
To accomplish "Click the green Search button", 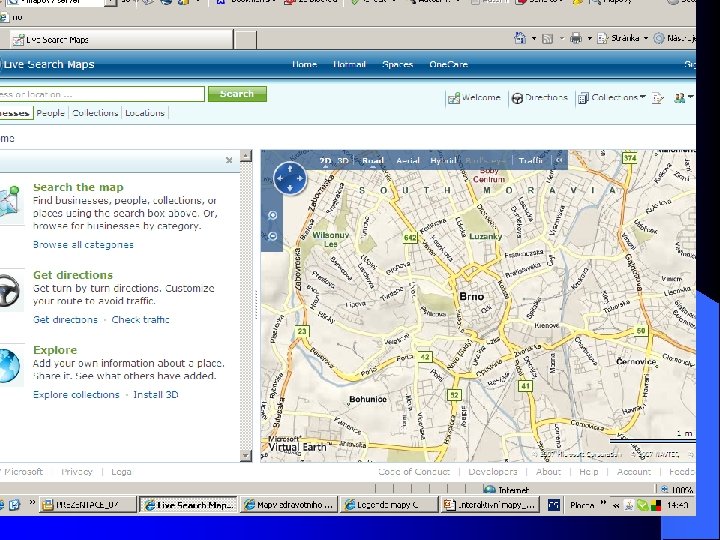I will coord(237,94).
